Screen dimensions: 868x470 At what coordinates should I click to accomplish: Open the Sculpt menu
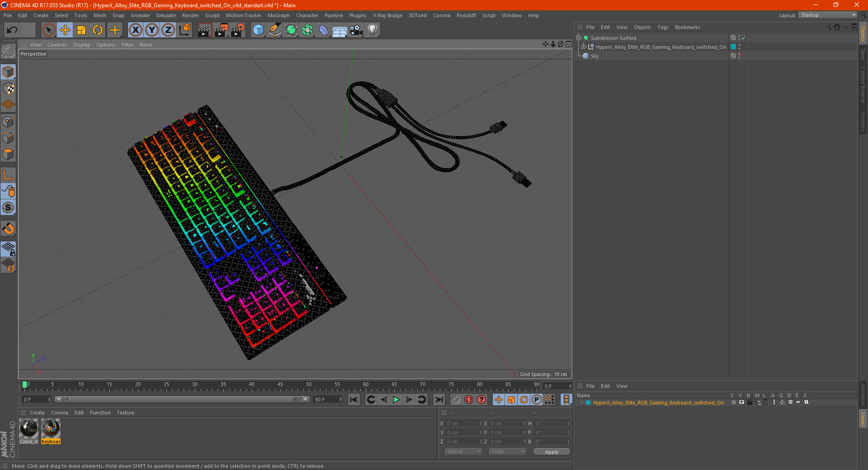[x=212, y=15]
